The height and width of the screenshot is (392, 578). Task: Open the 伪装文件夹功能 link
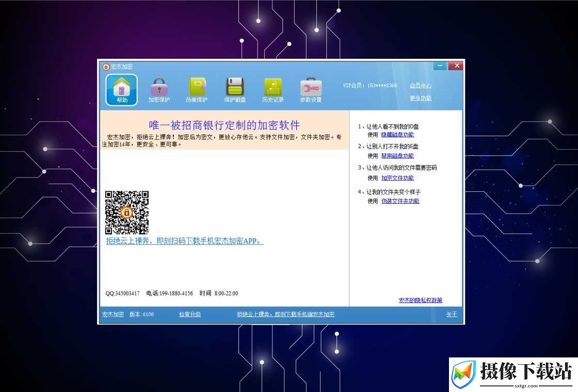point(400,201)
